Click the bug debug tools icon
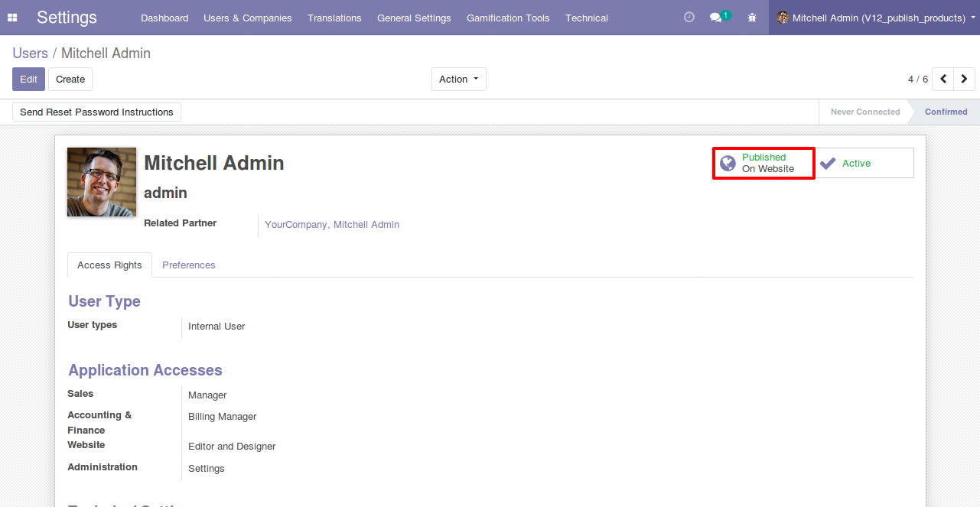 [752, 18]
